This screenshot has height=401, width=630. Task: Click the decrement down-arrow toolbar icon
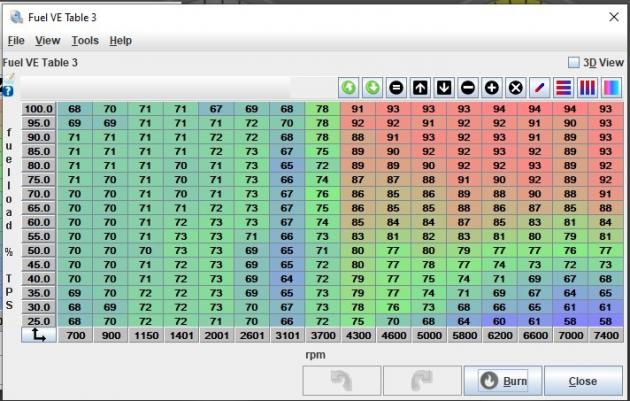coord(444,87)
